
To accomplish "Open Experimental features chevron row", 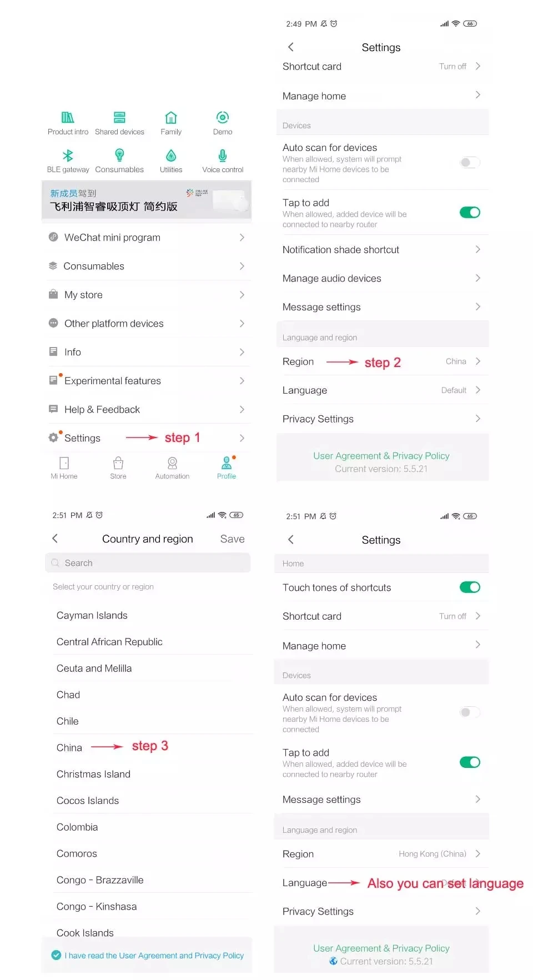I will tap(147, 381).
